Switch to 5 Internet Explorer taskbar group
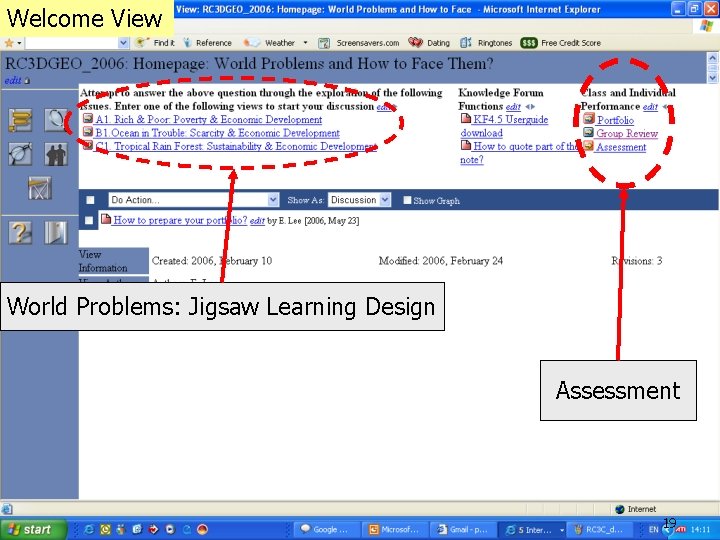Image resolution: width=720 pixels, height=540 pixels. point(532,529)
